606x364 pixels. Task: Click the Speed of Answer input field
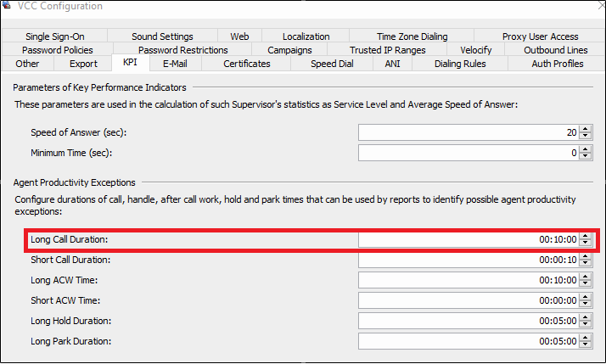[x=469, y=132]
